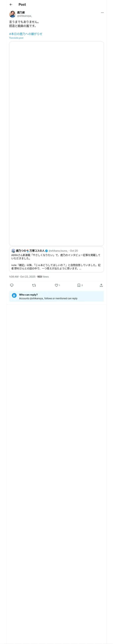Click the blue verified badge in quoted post

coord(46,251)
